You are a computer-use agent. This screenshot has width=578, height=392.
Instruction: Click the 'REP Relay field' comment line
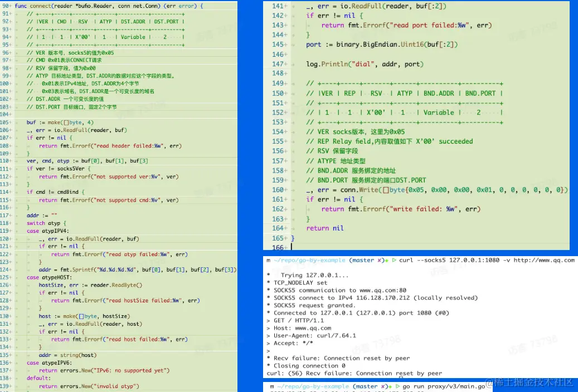[389, 141]
